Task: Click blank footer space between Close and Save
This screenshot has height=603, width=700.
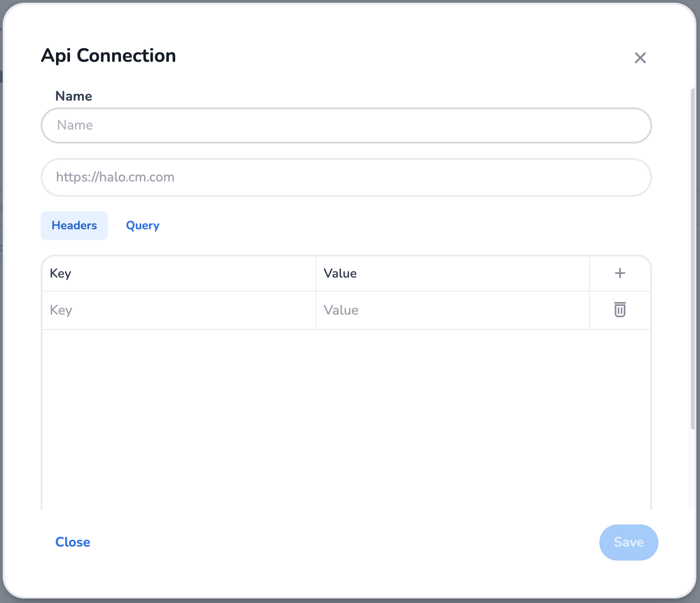Action: coord(343,542)
